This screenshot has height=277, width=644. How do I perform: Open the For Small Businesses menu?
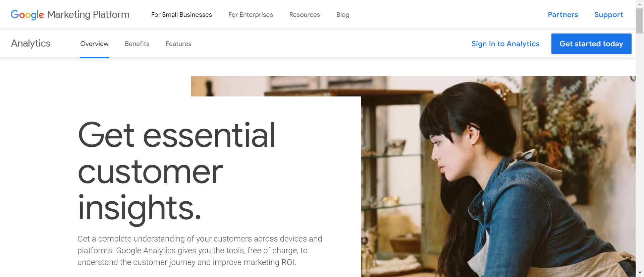(181, 15)
